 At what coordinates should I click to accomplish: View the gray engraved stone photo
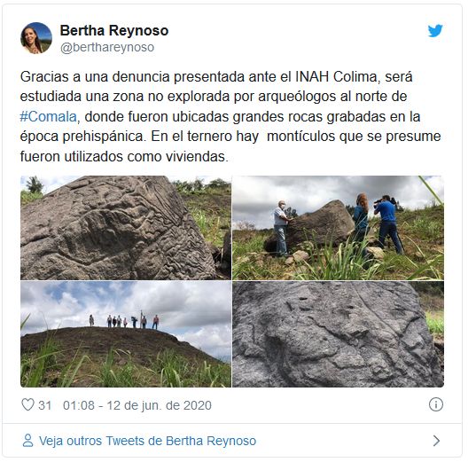pyautogui.click(x=339, y=334)
